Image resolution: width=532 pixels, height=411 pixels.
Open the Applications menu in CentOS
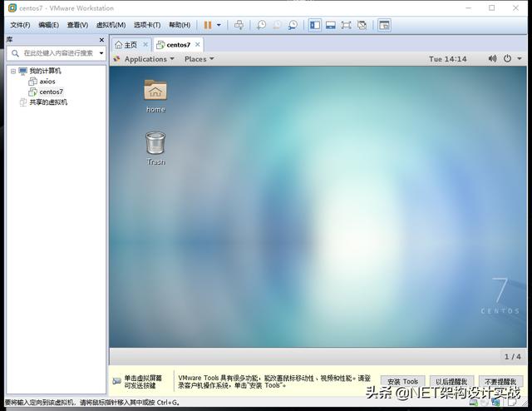150,59
